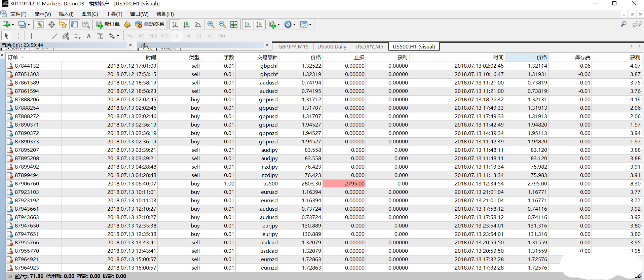Viewport: 644px width, 280px height.
Task: Click the 新订单 new order button
Action: 108,24
